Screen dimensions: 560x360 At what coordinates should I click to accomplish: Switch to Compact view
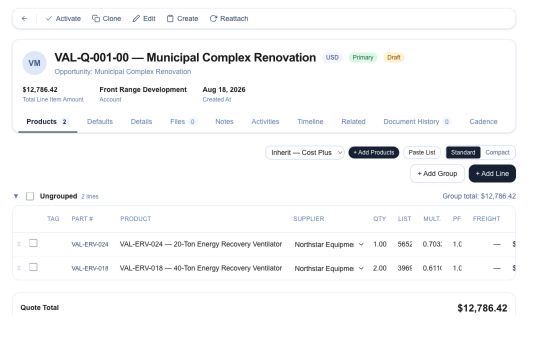pos(497,152)
